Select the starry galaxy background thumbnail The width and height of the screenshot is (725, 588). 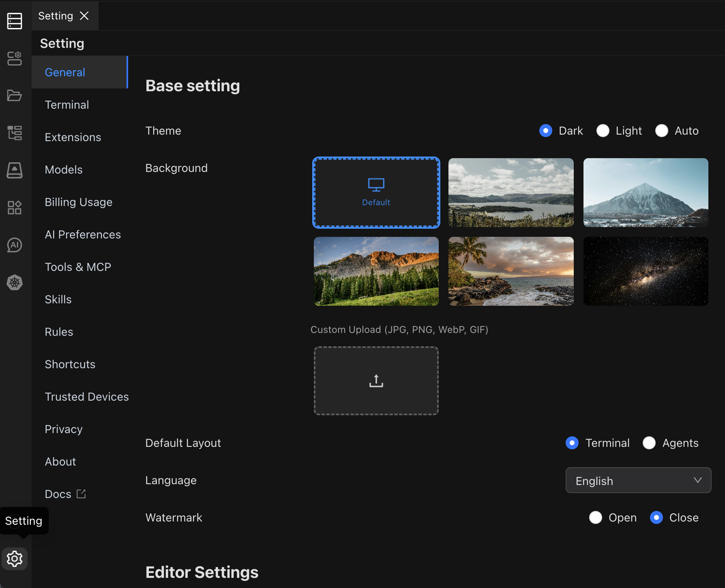[646, 271]
